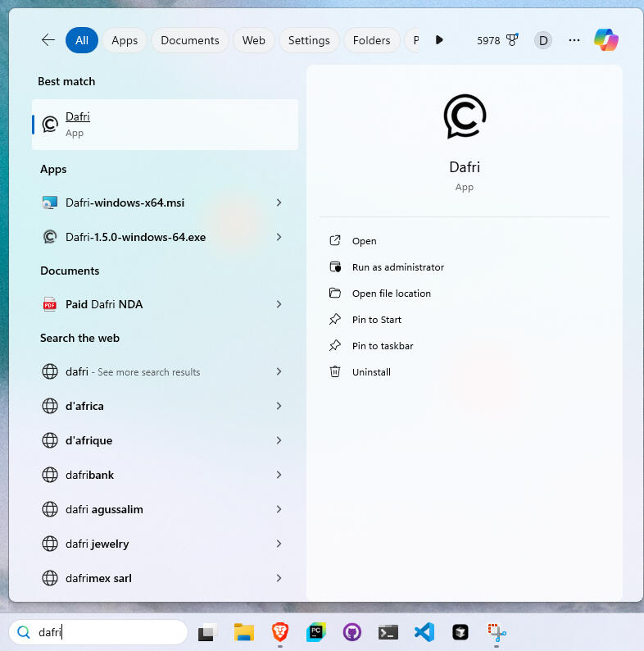This screenshot has height=651, width=644.
Task: Switch to the Apps filter tab
Action: [125, 40]
